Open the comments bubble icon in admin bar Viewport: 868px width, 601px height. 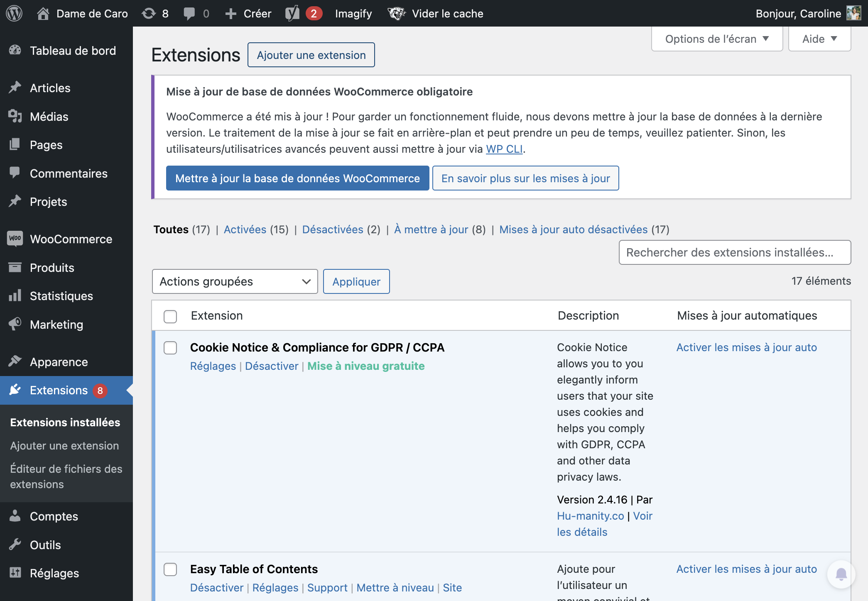point(189,13)
